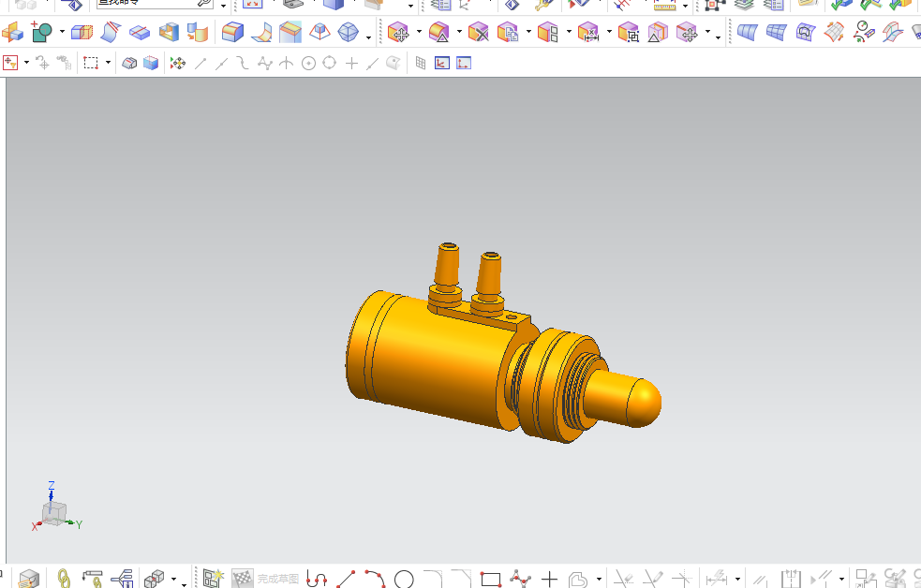
Task: Toggle the Arc Center snap
Action: point(308,63)
